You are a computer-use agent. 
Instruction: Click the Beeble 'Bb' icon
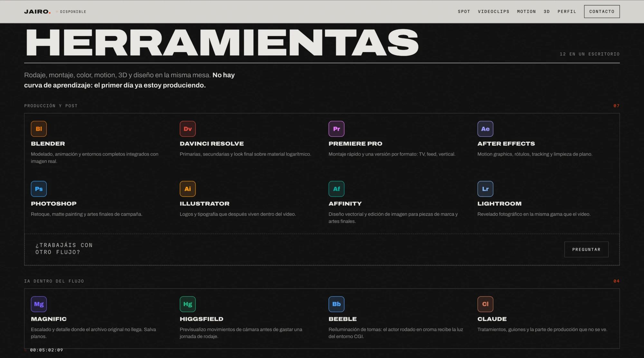336,304
